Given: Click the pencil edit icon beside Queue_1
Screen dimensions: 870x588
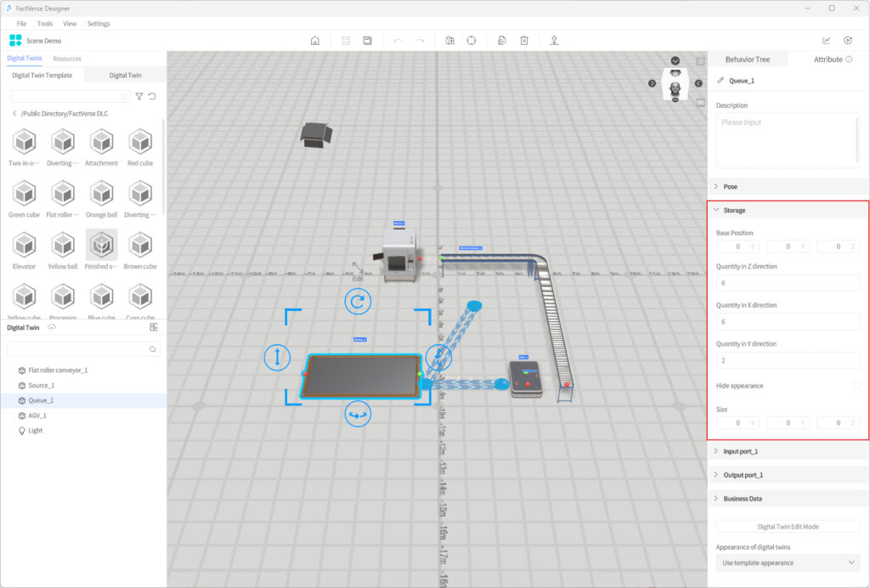Looking at the screenshot, I should click(x=720, y=81).
